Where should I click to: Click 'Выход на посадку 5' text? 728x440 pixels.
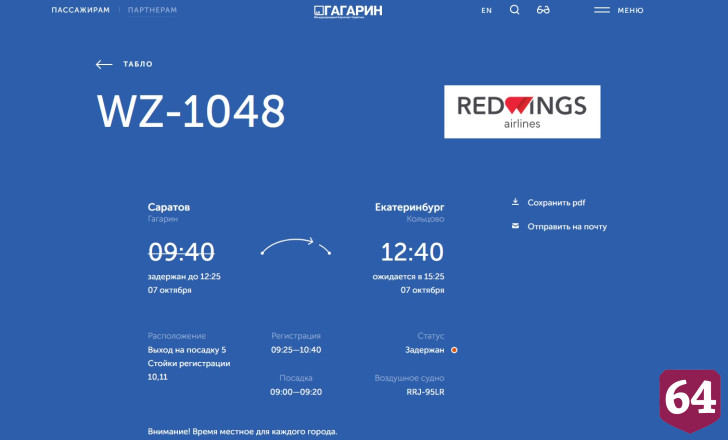tap(187, 349)
